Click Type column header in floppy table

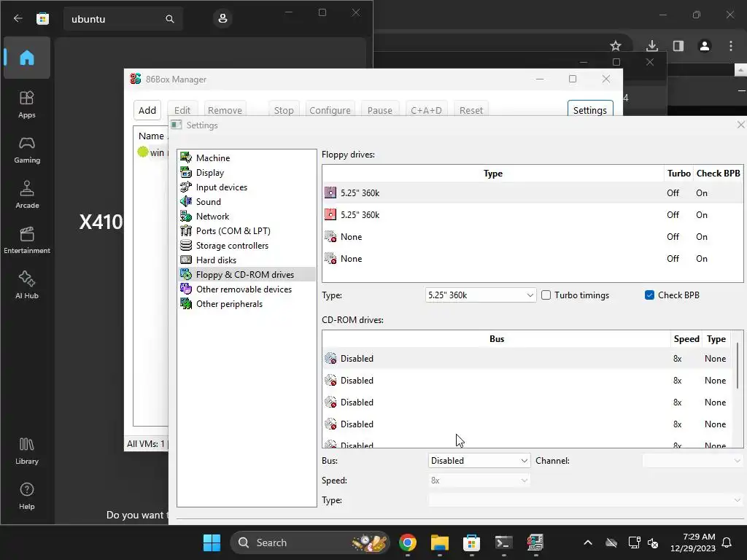pyautogui.click(x=493, y=174)
